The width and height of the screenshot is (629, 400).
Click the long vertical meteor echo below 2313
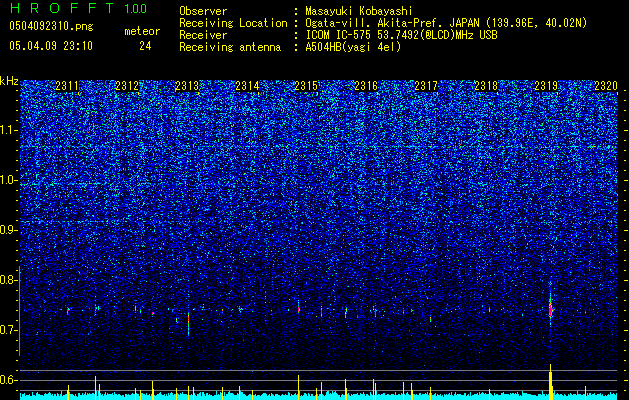pos(188,323)
